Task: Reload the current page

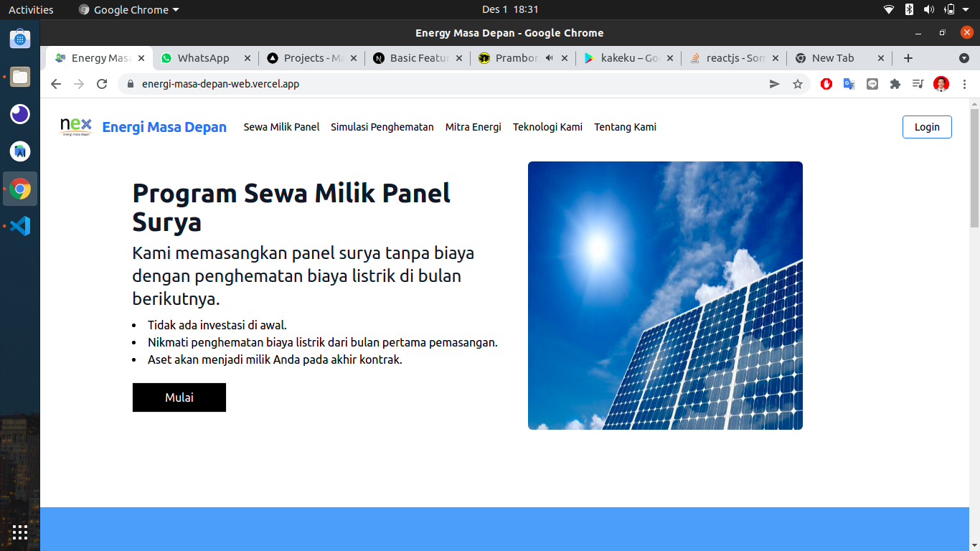Action: click(x=102, y=84)
